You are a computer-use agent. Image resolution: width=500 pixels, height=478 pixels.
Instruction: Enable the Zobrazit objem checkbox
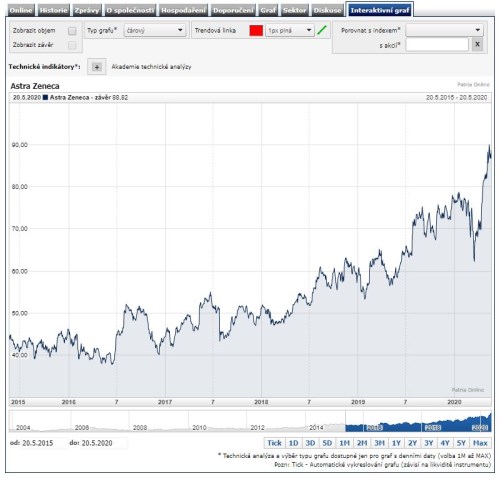click(72, 31)
